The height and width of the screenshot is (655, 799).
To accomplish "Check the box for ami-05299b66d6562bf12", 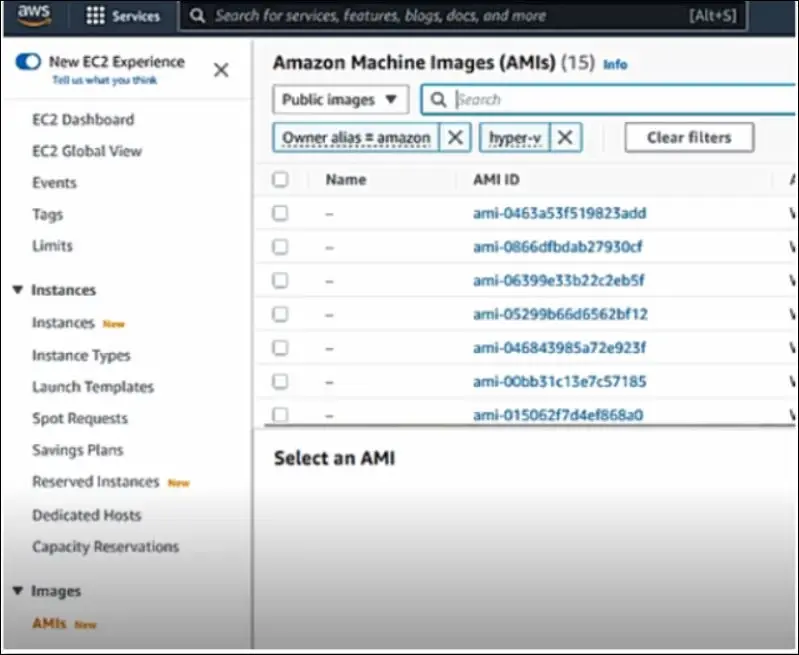I will (x=280, y=314).
